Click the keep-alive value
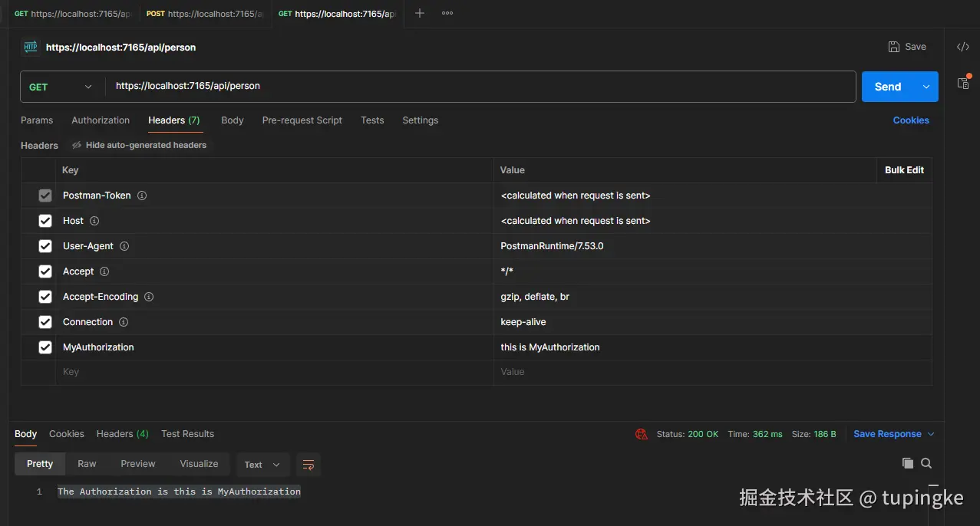This screenshot has width=980, height=526. coord(523,322)
